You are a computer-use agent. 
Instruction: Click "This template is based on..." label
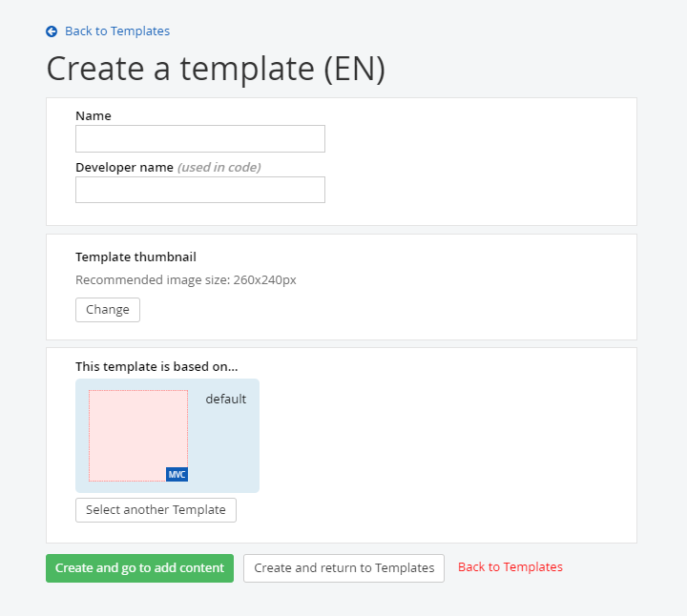point(156,366)
